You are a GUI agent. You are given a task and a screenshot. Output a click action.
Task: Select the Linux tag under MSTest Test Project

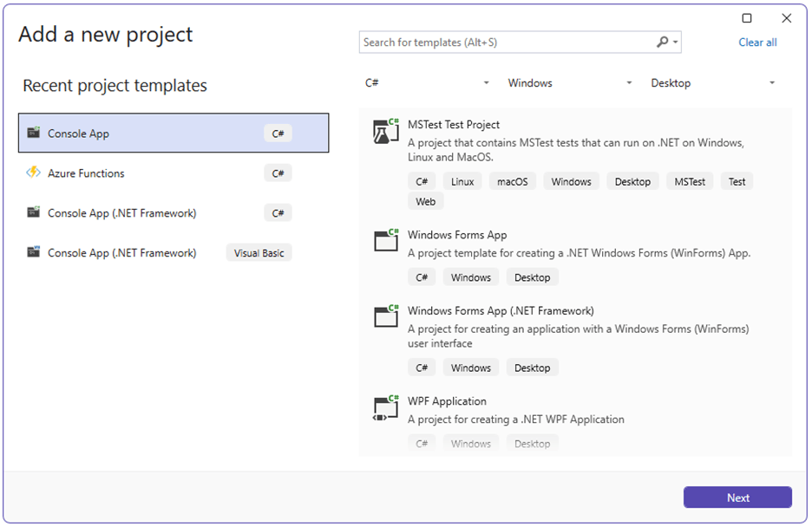click(x=462, y=181)
